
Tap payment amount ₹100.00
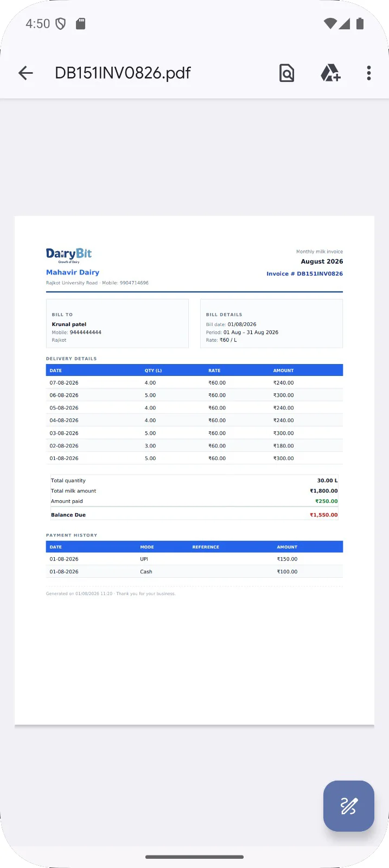coord(287,572)
